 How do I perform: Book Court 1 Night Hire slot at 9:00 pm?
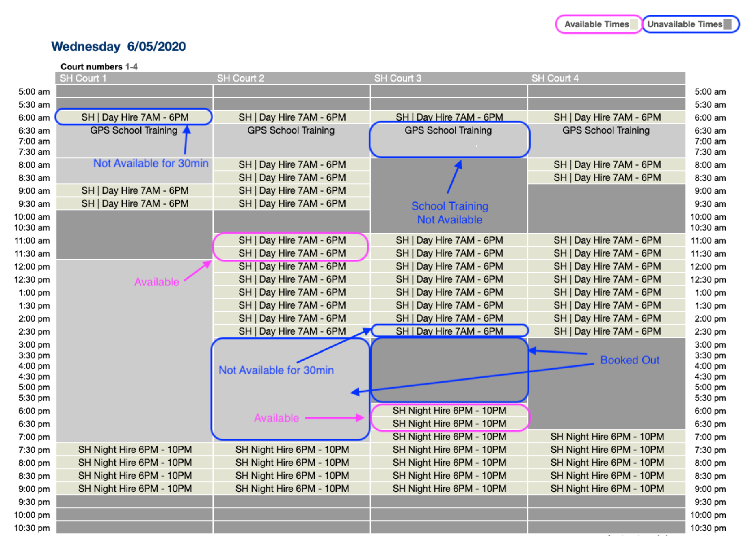[134, 489]
